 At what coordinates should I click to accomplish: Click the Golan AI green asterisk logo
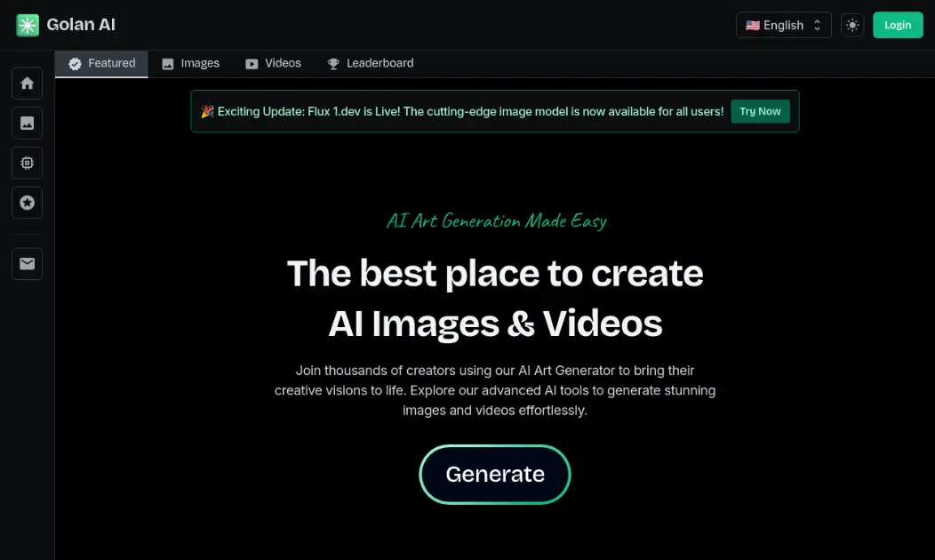click(x=28, y=25)
